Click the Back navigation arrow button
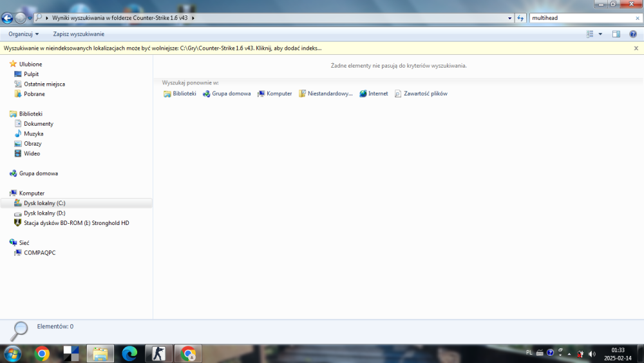Viewport: 644px width, 363px height. pyautogui.click(x=8, y=18)
